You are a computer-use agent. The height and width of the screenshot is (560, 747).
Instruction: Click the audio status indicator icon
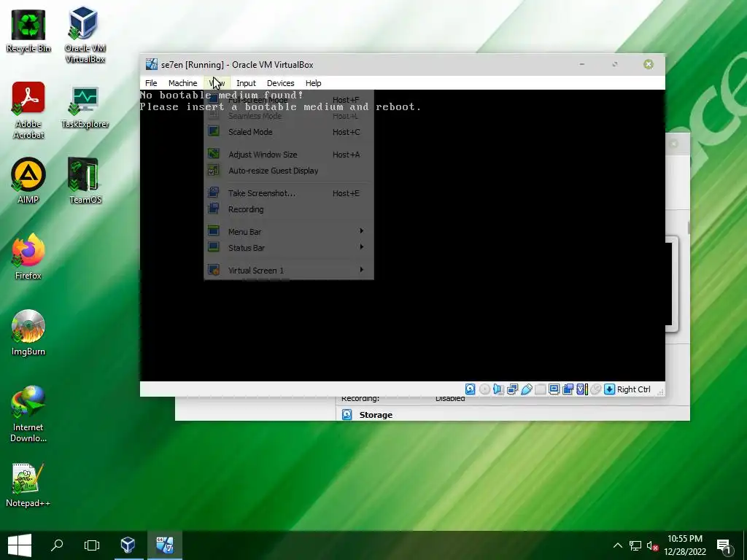tap(498, 389)
